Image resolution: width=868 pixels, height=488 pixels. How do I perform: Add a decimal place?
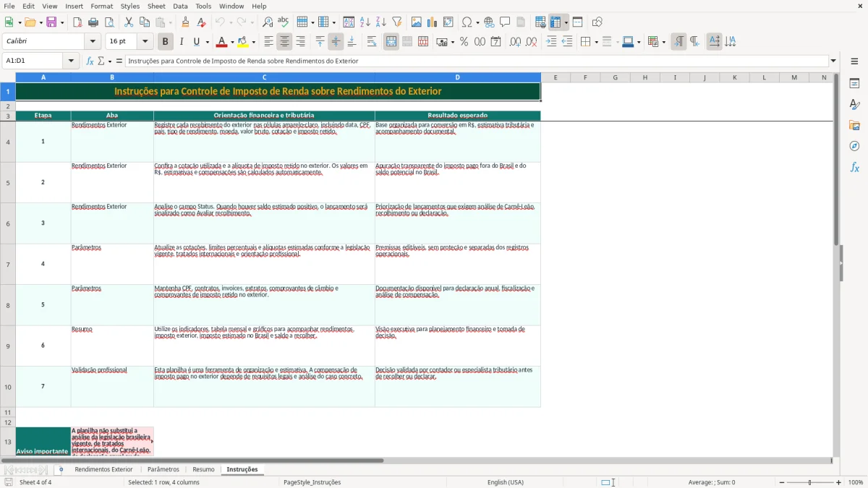pyautogui.click(x=515, y=42)
